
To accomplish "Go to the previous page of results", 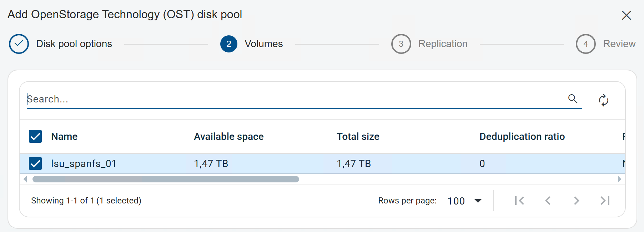I will point(548,201).
